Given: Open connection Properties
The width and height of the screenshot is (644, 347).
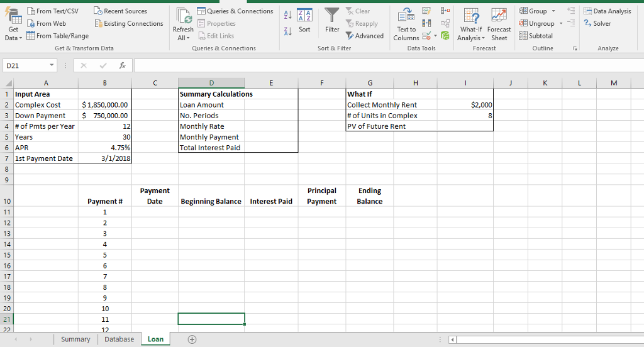Looking at the screenshot, I should [x=217, y=23].
